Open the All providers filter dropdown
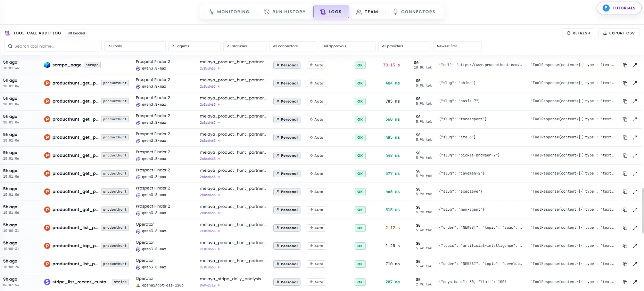This screenshot has width=644, height=291. (x=404, y=46)
